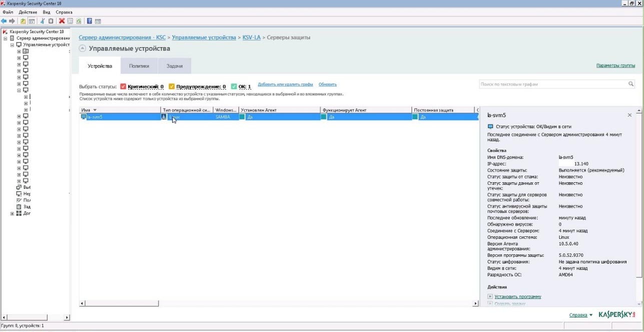Switch to the Политики tab

(x=139, y=66)
